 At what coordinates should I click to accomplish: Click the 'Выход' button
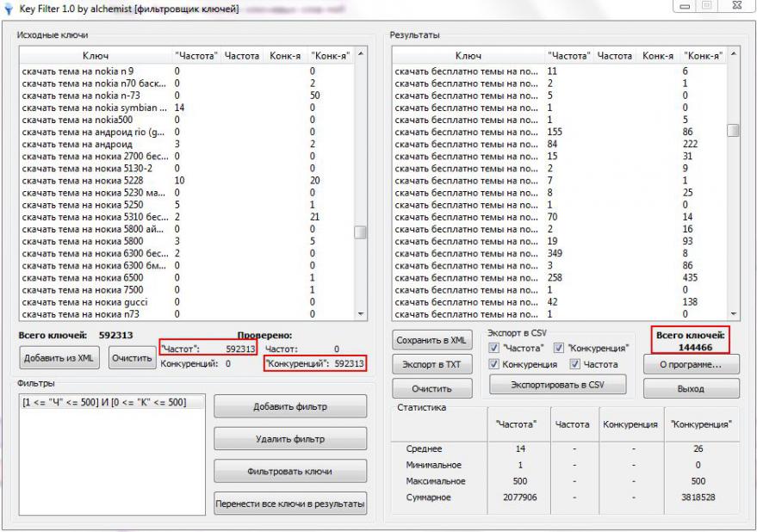(691, 388)
